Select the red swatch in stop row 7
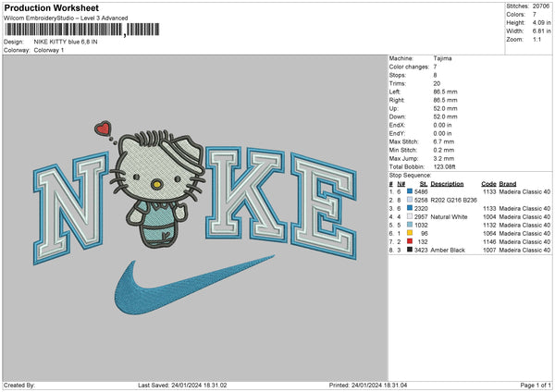555x392 pixels. (x=410, y=241)
